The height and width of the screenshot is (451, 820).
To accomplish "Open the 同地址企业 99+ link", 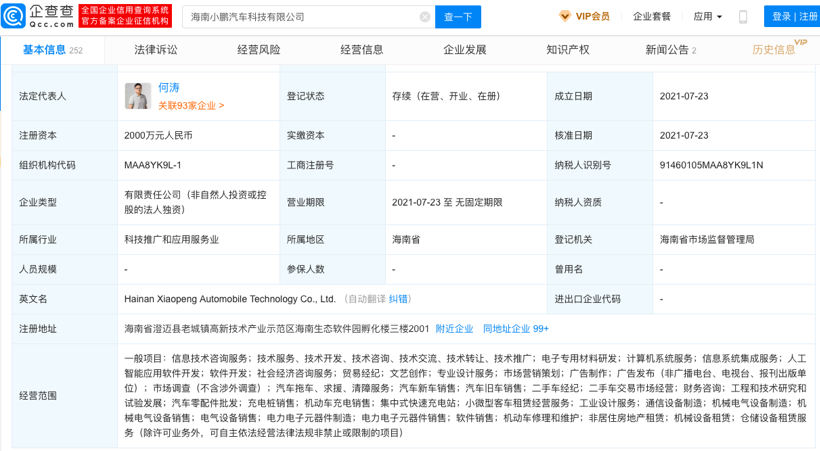I will coord(516,329).
